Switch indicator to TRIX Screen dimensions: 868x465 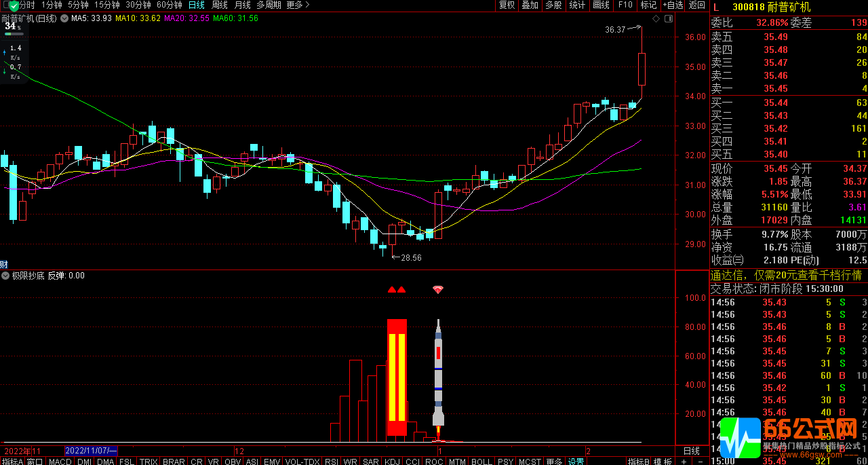(149, 462)
